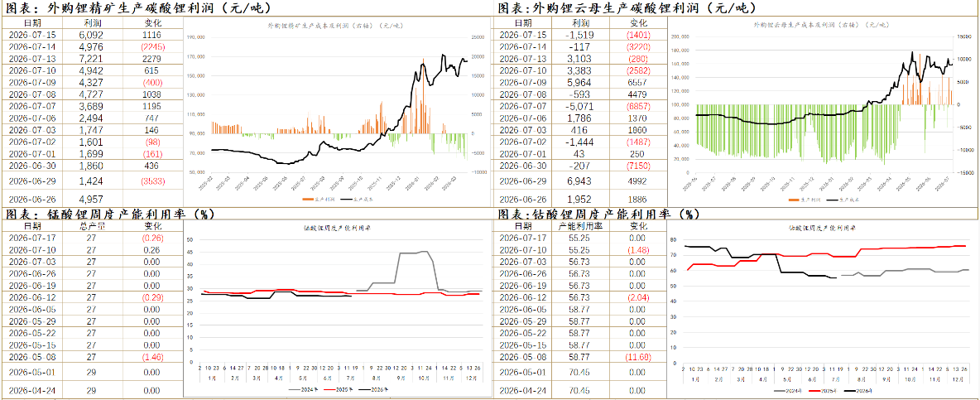Click the change value 2279
This screenshot has height=400, width=980.
point(151,58)
